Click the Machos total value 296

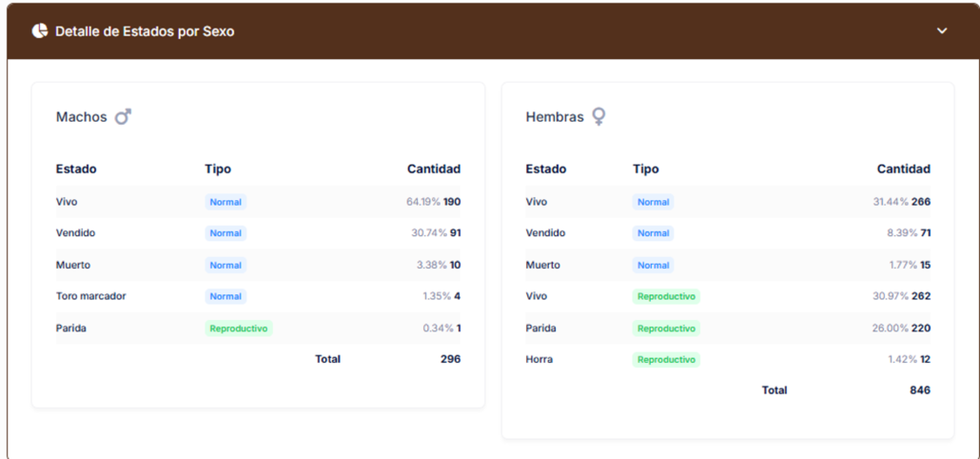click(450, 359)
